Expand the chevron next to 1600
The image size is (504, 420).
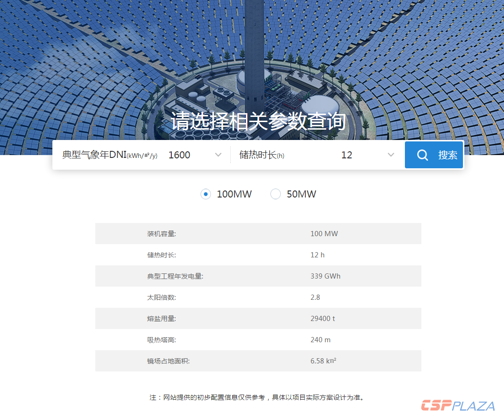tap(218, 155)
